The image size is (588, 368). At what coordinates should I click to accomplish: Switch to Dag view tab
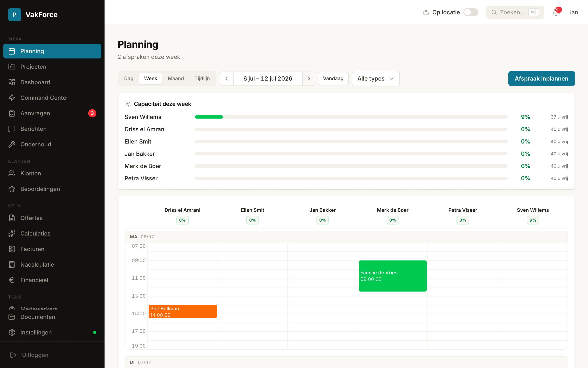click(x=129, y=79)
